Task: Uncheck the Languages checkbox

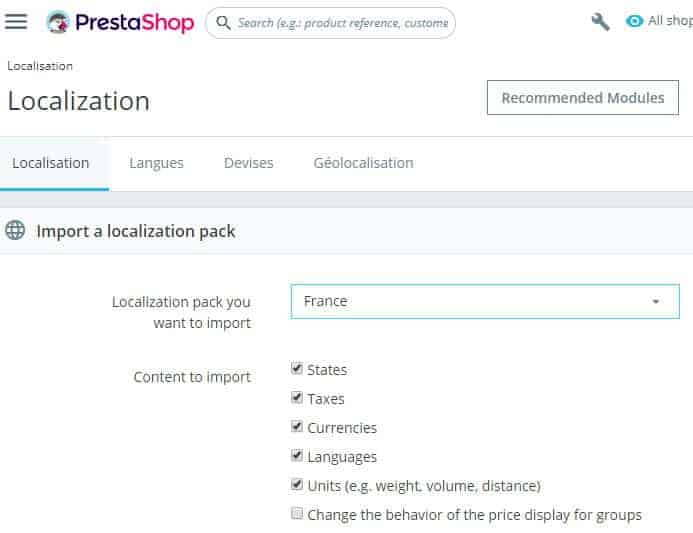Action: point(297,455)
